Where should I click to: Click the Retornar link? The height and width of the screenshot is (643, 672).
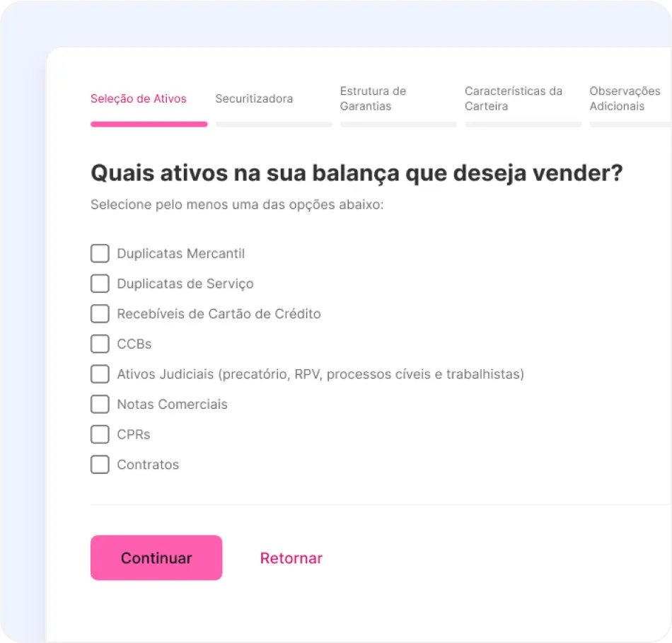(291, 558)
